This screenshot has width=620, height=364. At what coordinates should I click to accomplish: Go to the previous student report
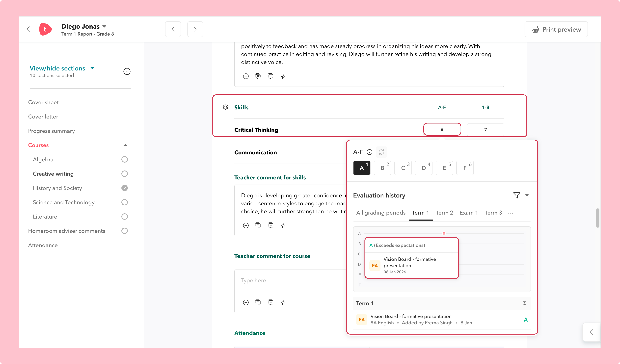[x=173, y=29]
